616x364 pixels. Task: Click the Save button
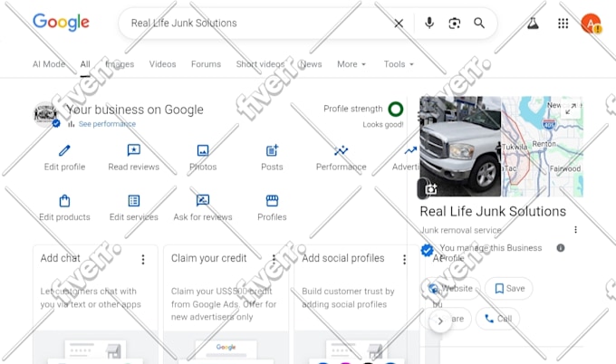click(509, 288)
